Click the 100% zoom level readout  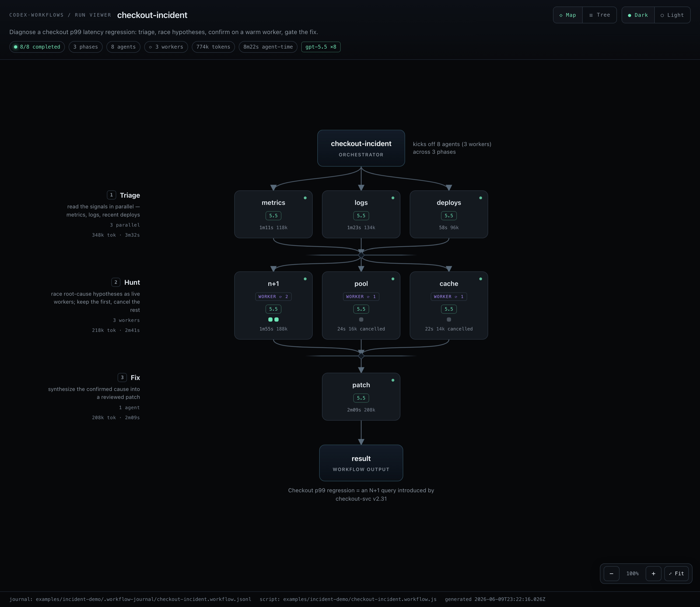pyautogui.click(x=632, y=573)
